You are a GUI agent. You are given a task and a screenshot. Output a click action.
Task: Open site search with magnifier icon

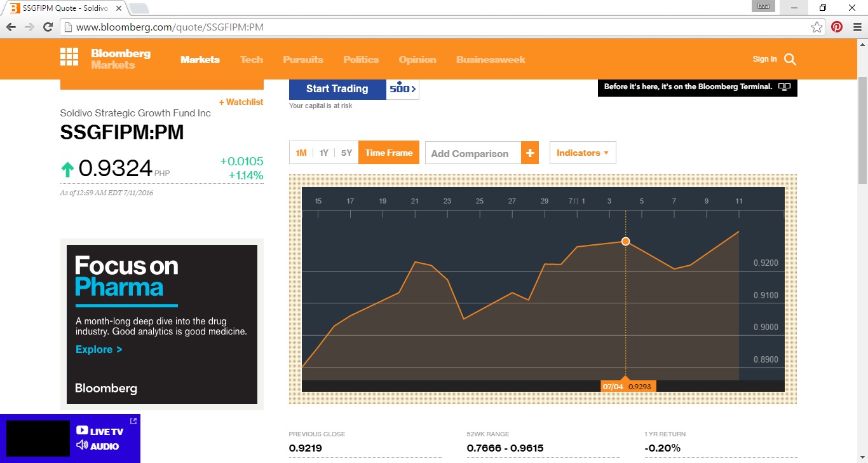tap(790, 59)
